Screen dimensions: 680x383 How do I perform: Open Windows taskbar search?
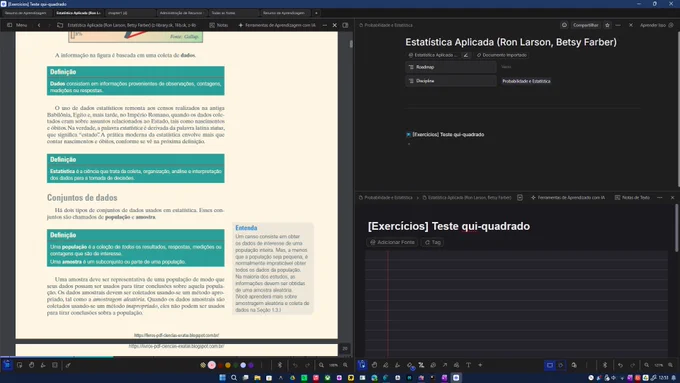coord(234,378)
